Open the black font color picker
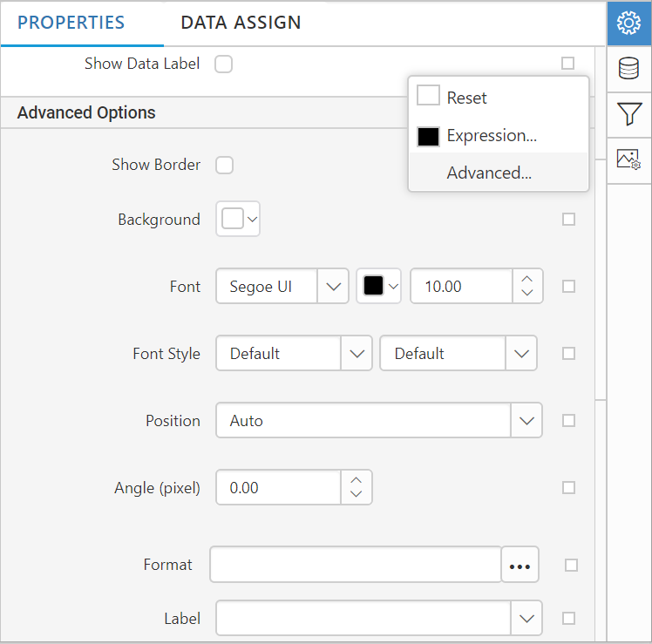The image size is (652, 644). (379, 286)
